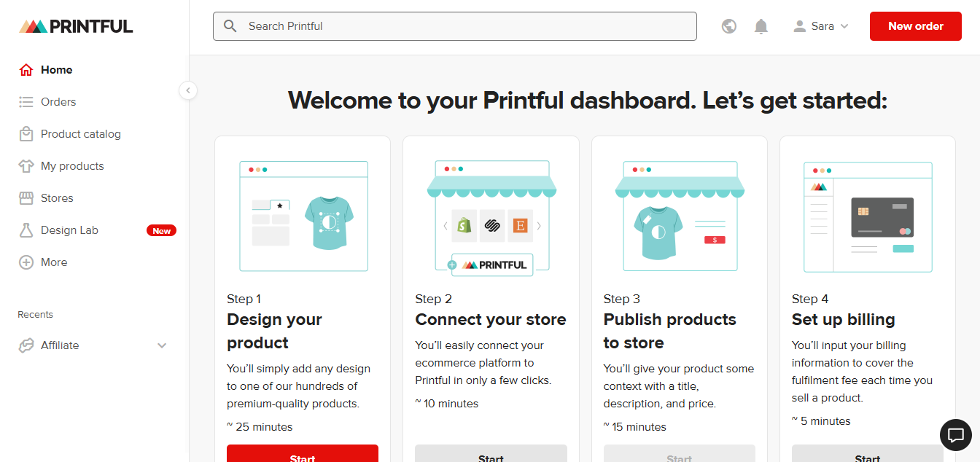Open the Sara account dropdown
Screen dimensions: 980x462
tap(821, 26)
